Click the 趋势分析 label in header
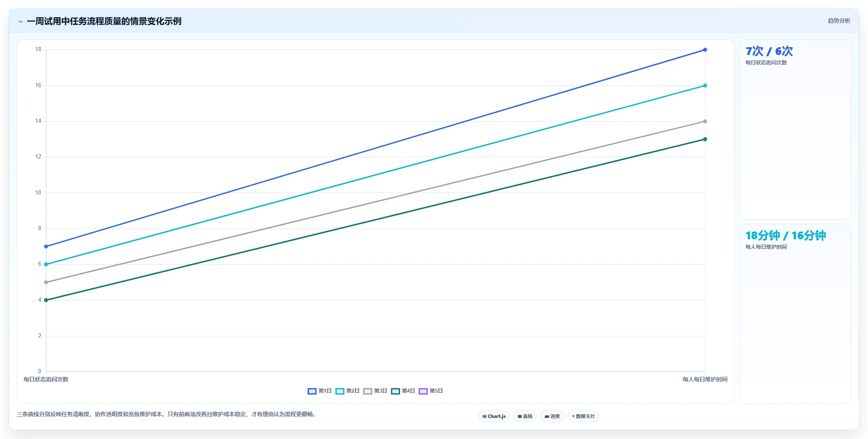This screenshot has width=868, height=439. tap(839, 21)
